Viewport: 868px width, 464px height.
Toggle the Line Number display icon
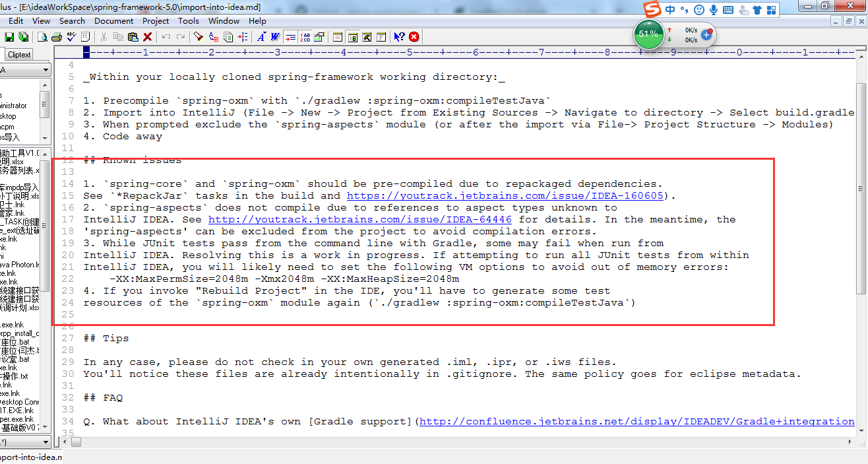(304, 37)
